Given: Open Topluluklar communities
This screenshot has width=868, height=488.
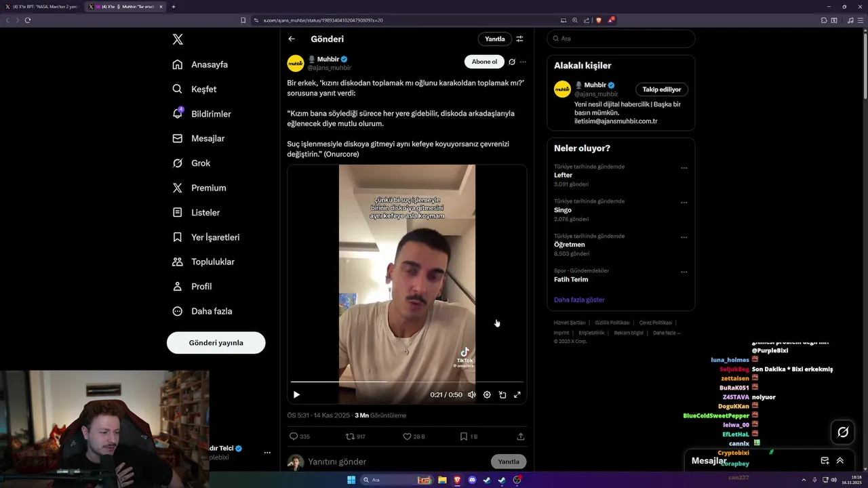Looking at the screenshot, I should [203, 262].
